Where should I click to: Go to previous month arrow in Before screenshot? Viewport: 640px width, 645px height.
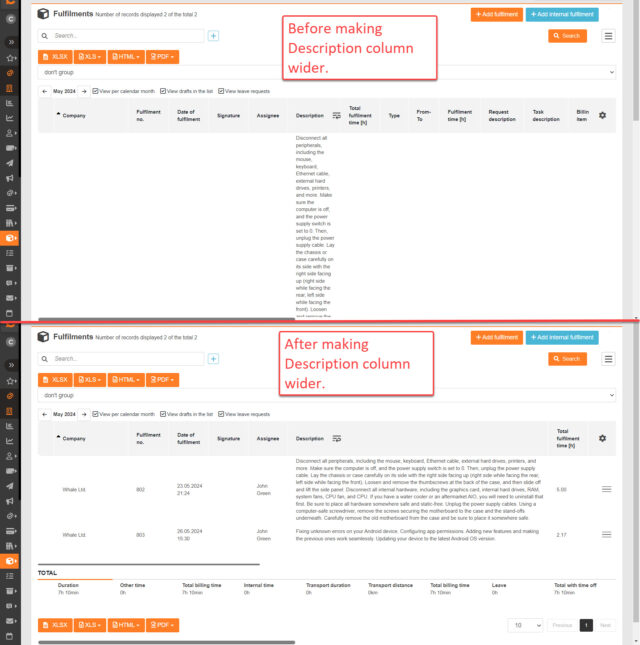click(x=45, y=91)
